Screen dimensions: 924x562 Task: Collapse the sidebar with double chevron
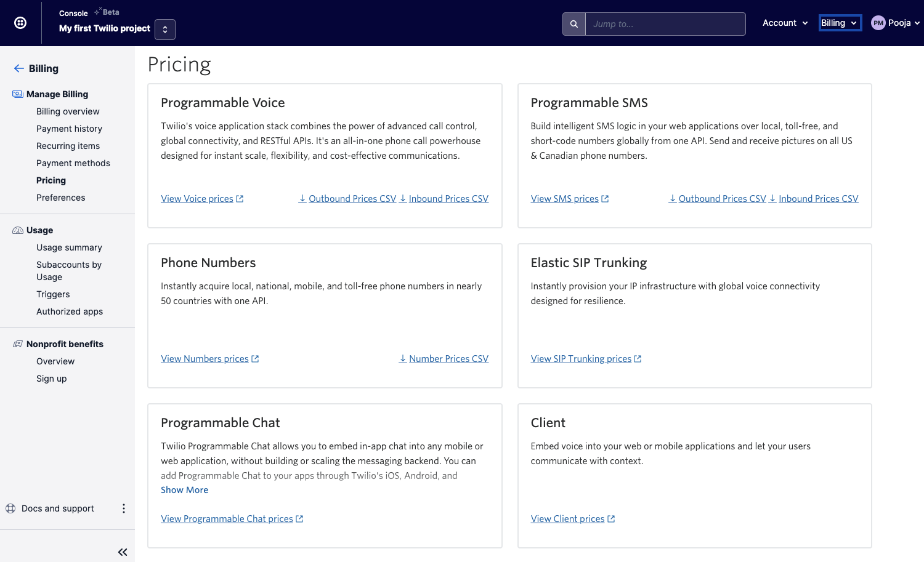(123, 552)
